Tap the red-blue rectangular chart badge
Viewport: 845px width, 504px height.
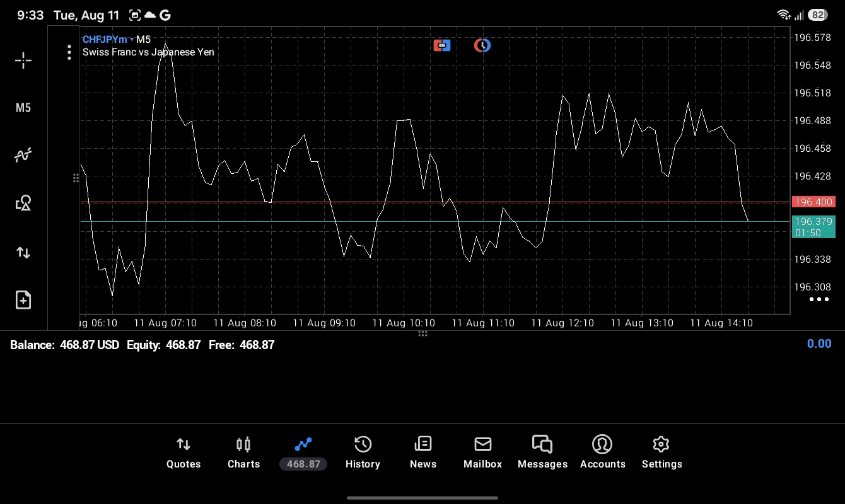(442, 45)
